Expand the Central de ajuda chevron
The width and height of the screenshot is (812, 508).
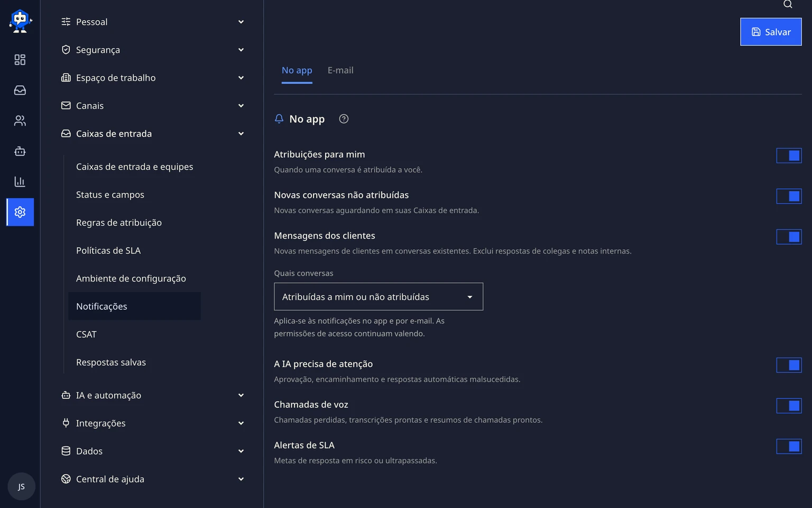(x=241, y=479)
